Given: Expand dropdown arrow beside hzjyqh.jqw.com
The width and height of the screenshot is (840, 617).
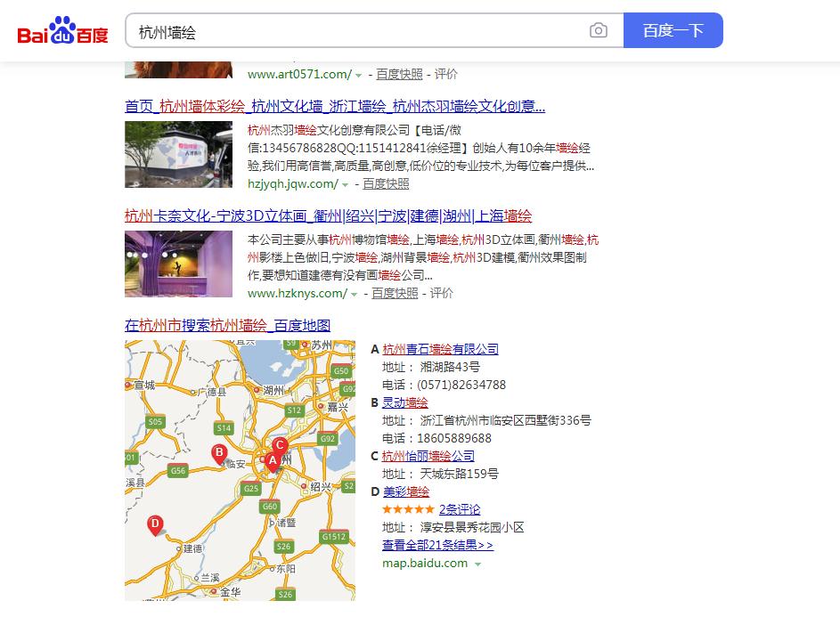Looking at the screenshot, I should tap(345, 185).
